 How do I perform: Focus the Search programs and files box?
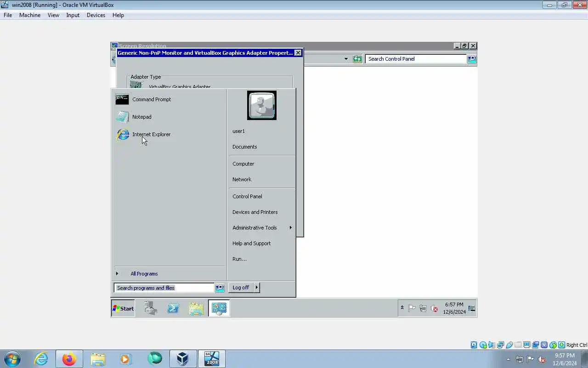pyautogui.click(x=164, y=288)
